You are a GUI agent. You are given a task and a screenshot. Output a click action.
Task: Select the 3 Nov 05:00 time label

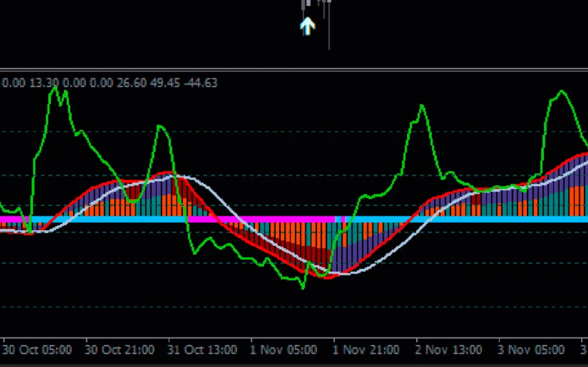pyautogui.click(x=531, y=350)
